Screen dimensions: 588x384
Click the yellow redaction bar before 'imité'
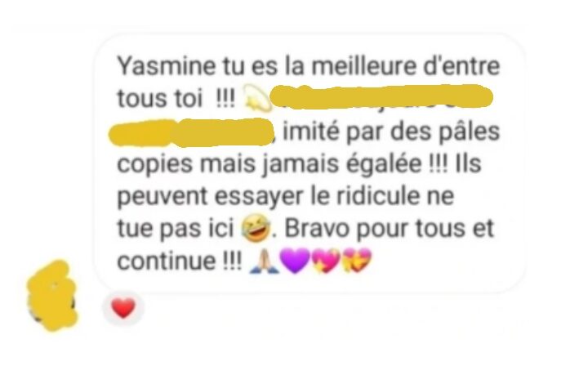coord(192,132)
